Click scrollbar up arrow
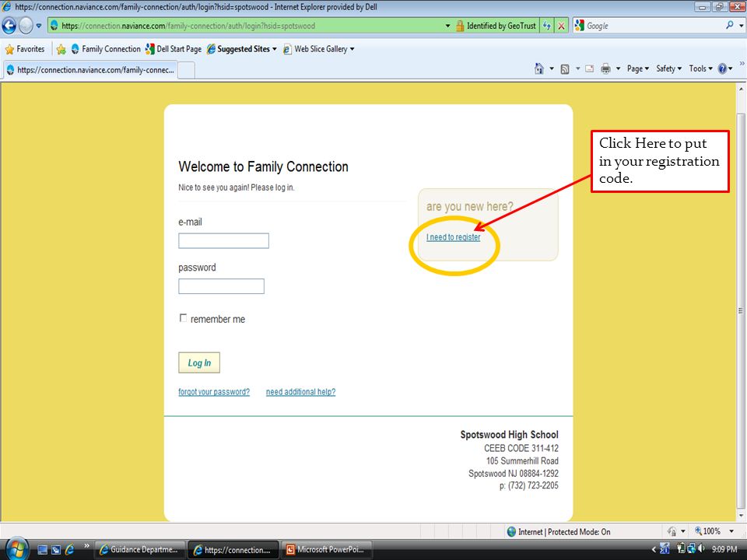 pos(741,89)
